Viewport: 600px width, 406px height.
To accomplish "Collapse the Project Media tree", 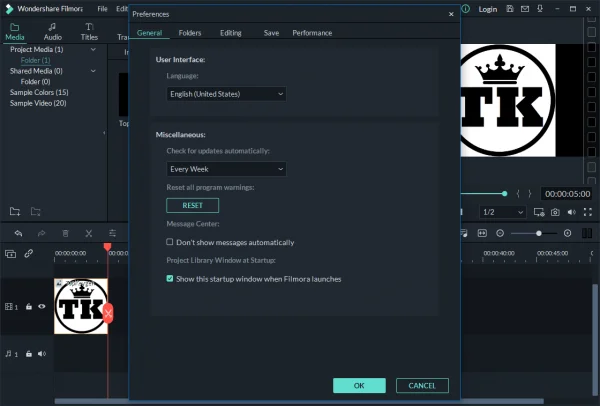I will (93, 49).
